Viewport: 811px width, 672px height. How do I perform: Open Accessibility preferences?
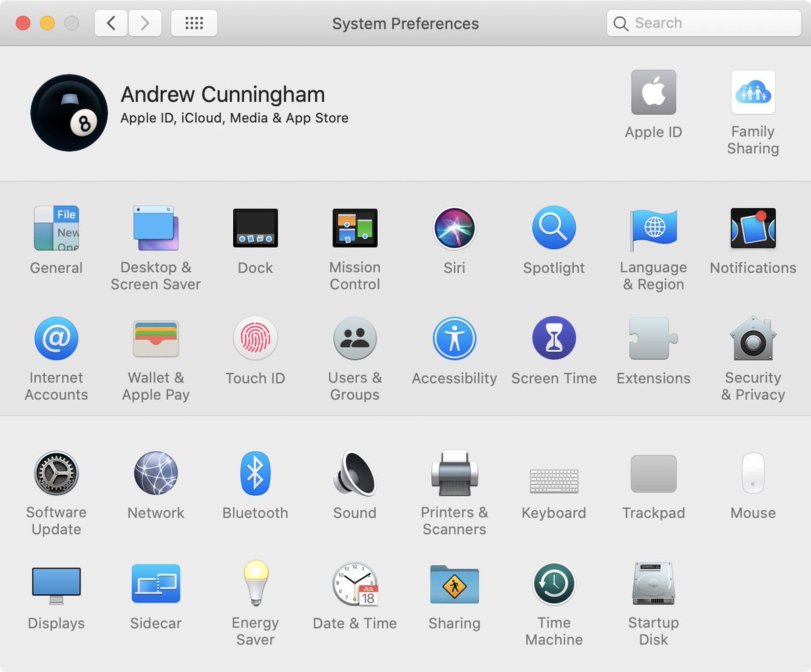click(454, 338)
